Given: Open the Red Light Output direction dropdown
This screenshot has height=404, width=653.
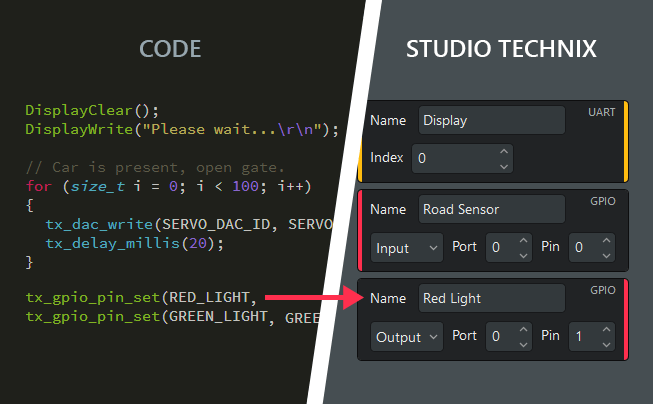Looking at the screenshot, I should tap(407, 337).
